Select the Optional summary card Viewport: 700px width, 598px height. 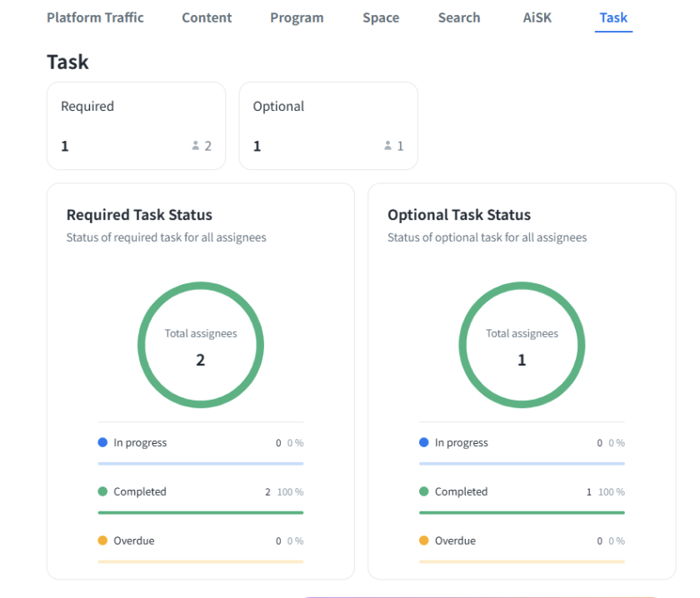(x=328, y=126)
